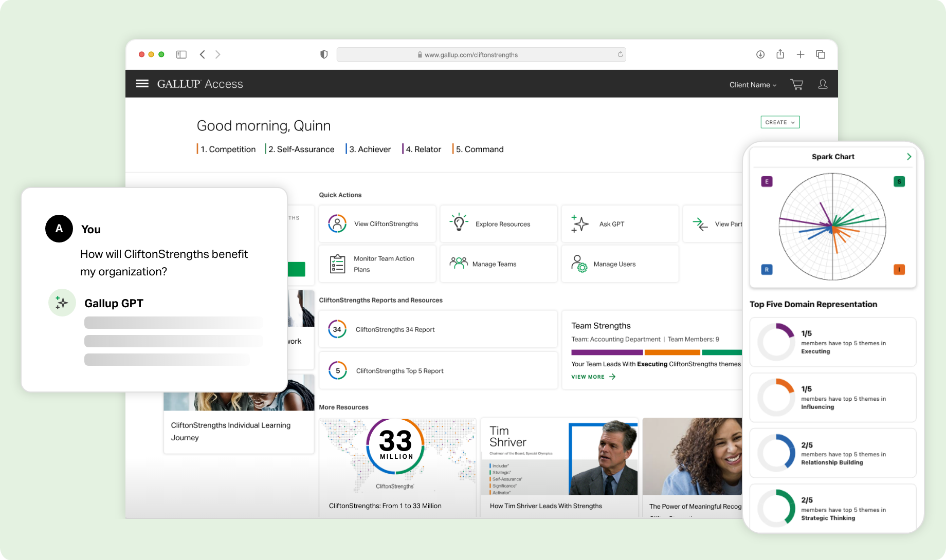This screenshot has height=560, width=946.
Task: Click the Explore Resources label
Action: 503,224
